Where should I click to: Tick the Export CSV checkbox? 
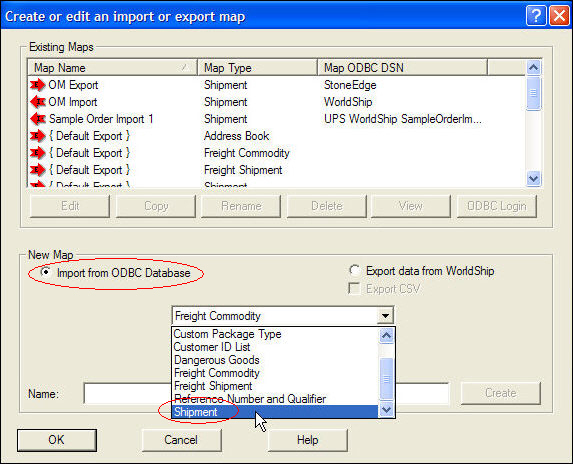pyautogui.click(x=354, y=289)
